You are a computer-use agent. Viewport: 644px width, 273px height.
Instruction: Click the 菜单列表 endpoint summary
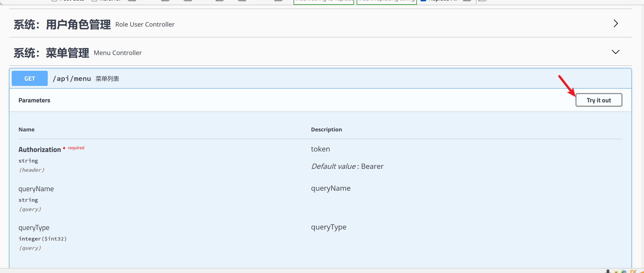pos(107,79)
